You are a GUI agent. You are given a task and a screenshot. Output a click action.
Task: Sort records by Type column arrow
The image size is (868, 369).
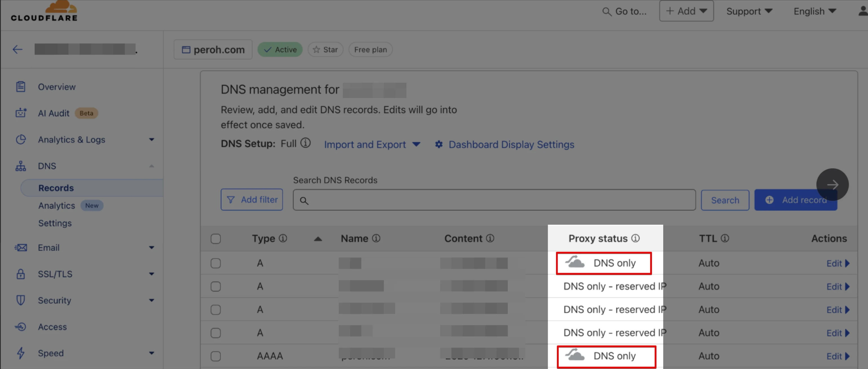(x=318, y=239)
